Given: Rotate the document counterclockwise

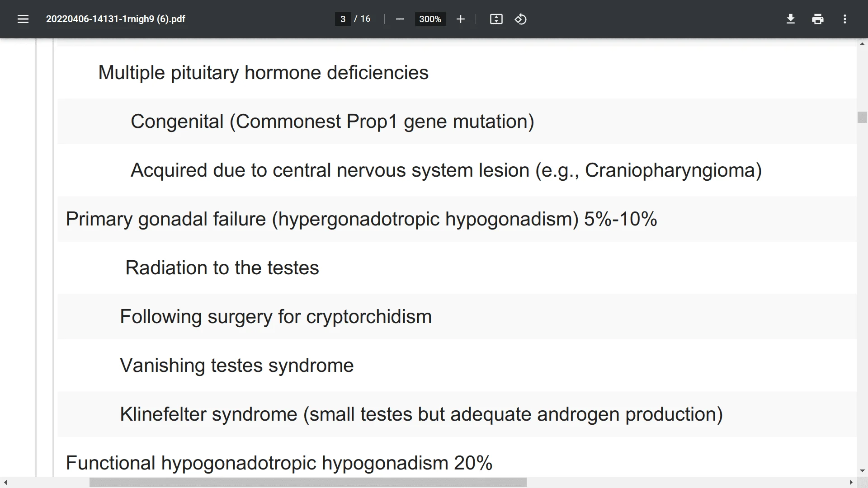Looking at the screenshot, I should click(520, 19).
